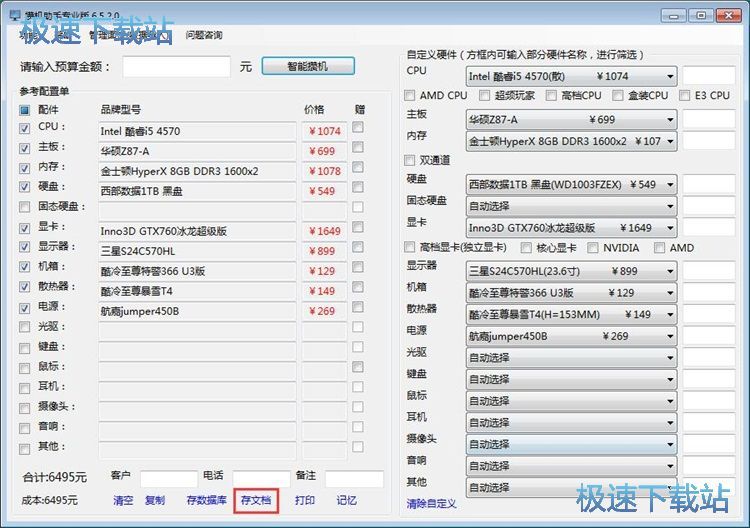Tick the 赠 checkbox for 华硕Z87-A row
750x528 pixels.
(x=358, y=147)
